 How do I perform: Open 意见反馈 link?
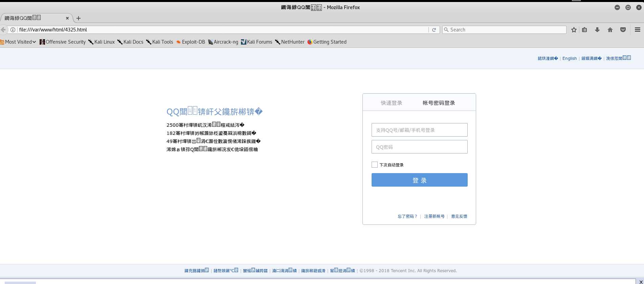[x=459, y=216]
